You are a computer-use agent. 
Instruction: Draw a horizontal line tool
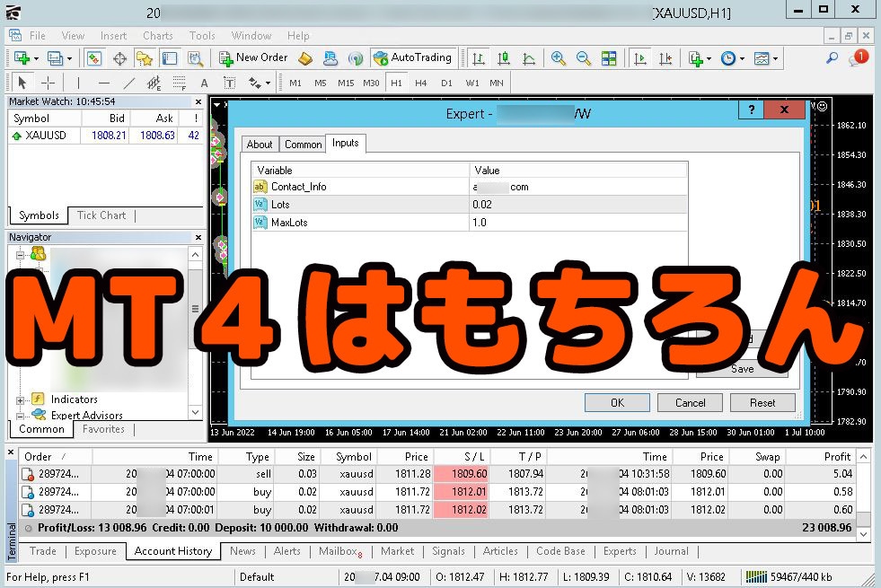(103, 83)
